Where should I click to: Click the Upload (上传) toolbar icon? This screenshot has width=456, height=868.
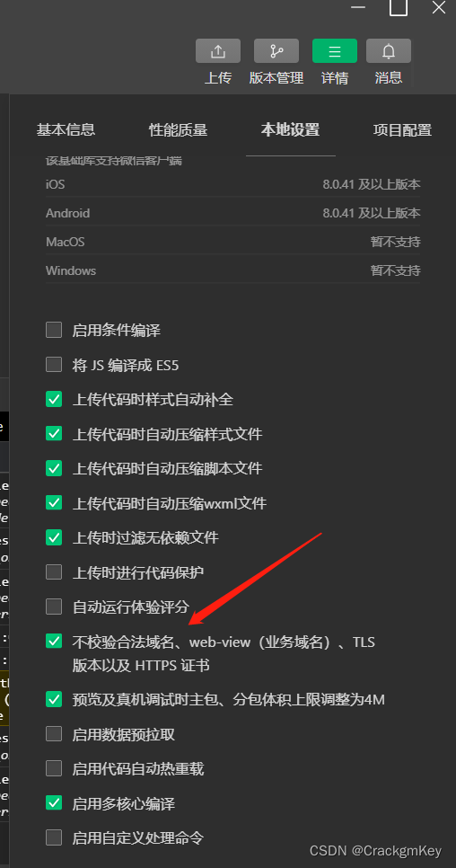218,51
